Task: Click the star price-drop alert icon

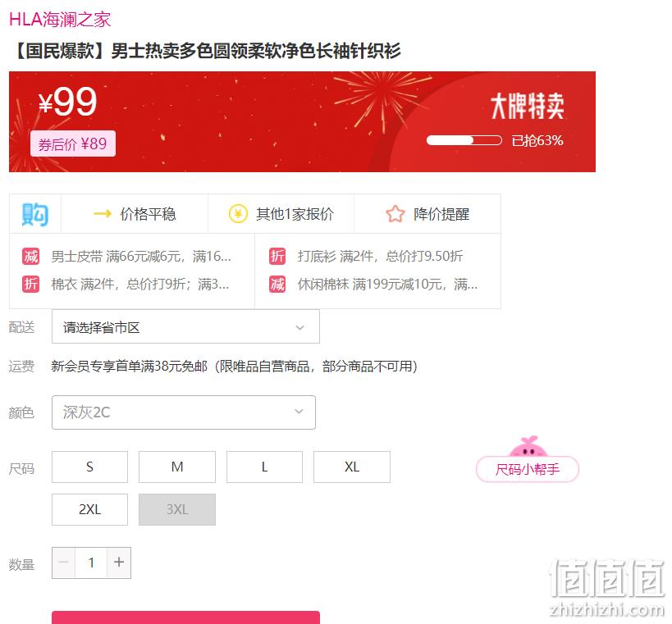Action: (395, 214)
